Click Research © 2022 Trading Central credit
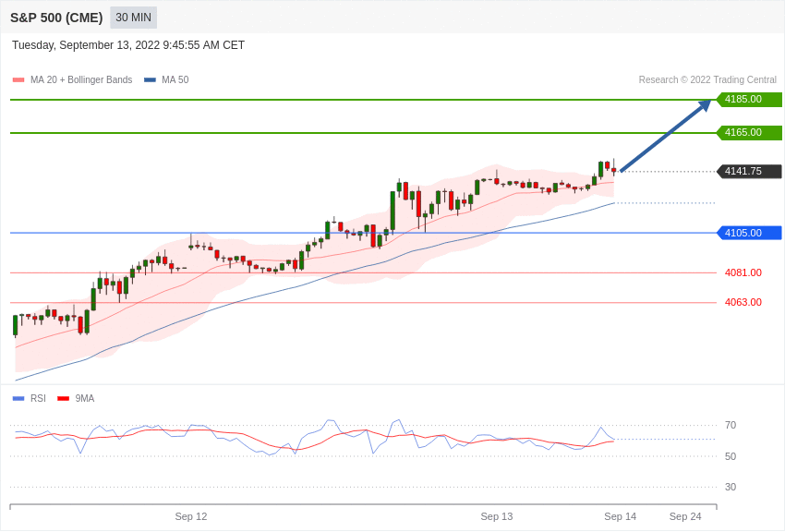785x532 pixels. (707, 79)
